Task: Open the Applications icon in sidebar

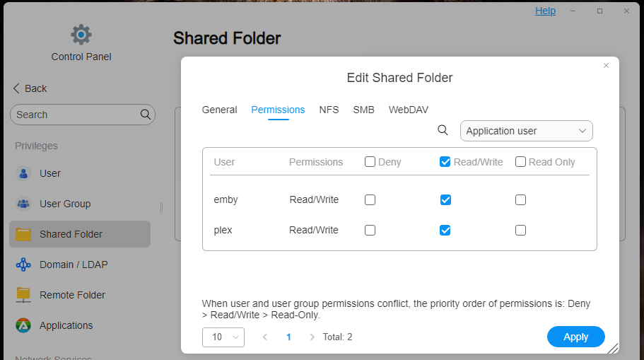Action: tap(23, 325)
